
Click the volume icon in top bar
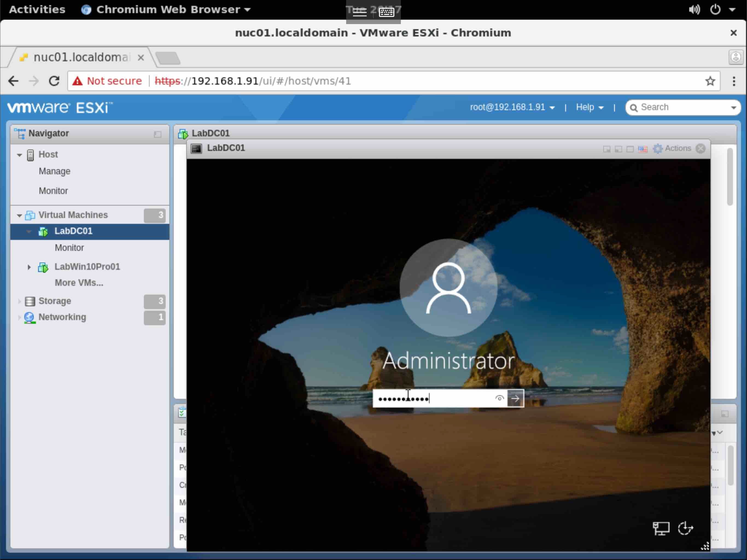pos(694,10)
